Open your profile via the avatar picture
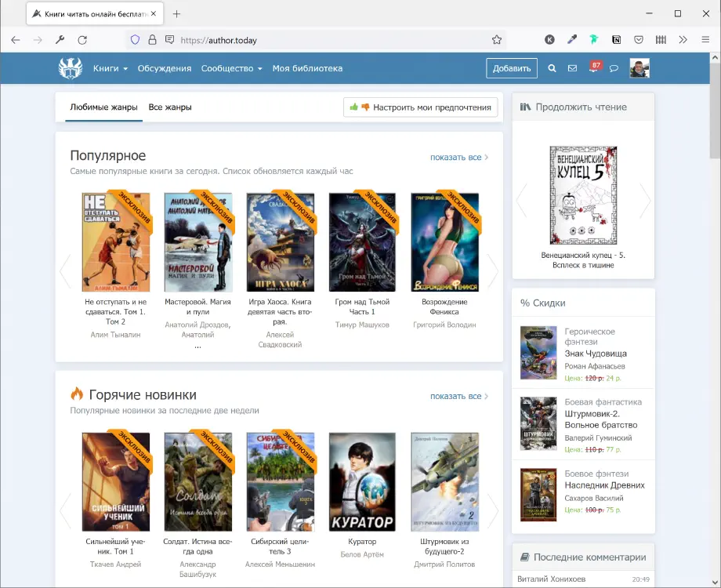721x588 pixels. pos(639,68)
